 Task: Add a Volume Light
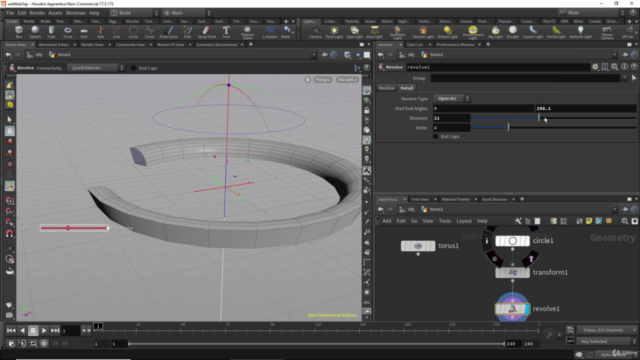pyautogui.click(x=423, y=32)
